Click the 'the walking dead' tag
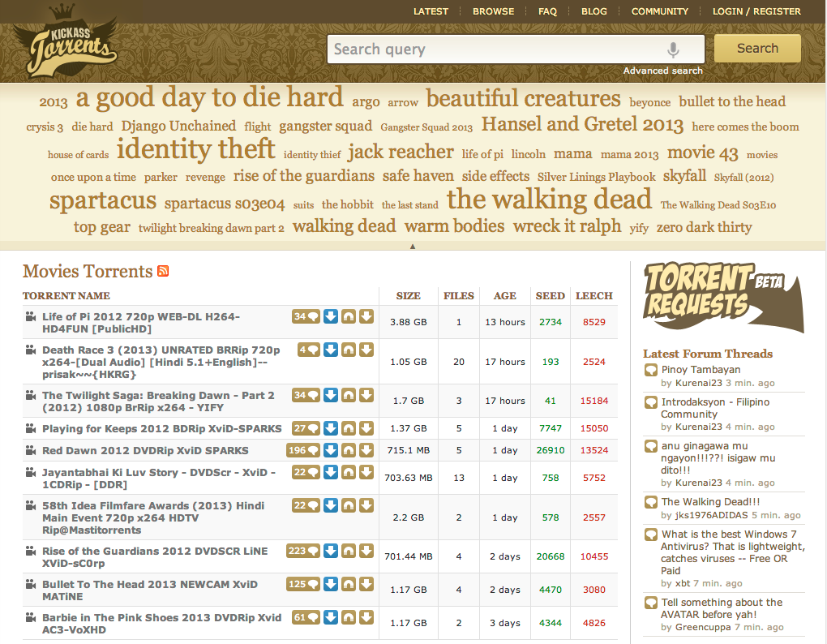The height and width of the screenshot is (644, 827). (x=549, y=200)
